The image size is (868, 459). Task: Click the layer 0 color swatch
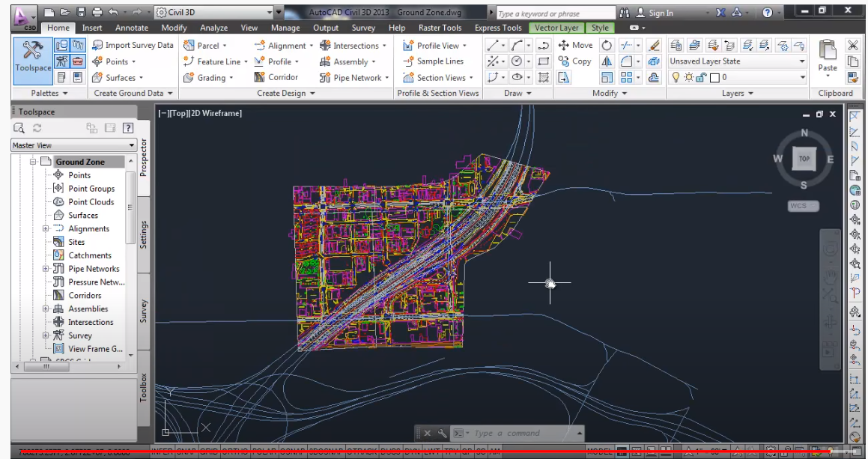pyautogui.click(x=714, y=77)
